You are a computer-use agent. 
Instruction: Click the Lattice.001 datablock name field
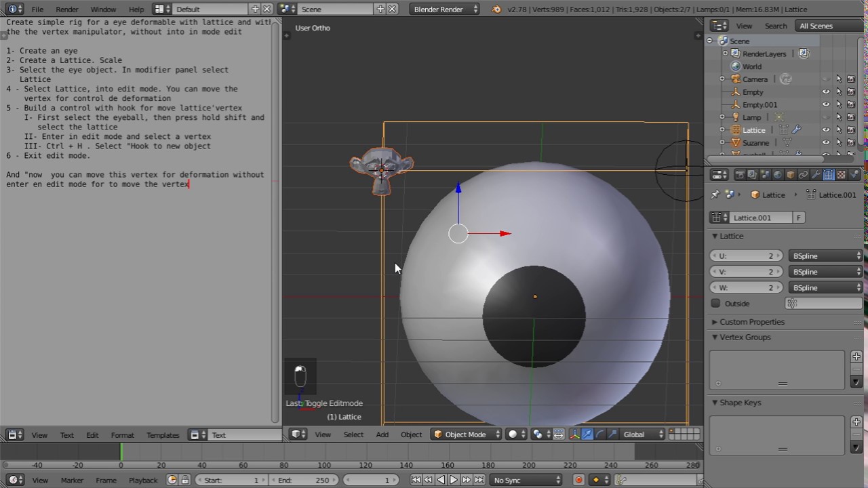(762, 218)
